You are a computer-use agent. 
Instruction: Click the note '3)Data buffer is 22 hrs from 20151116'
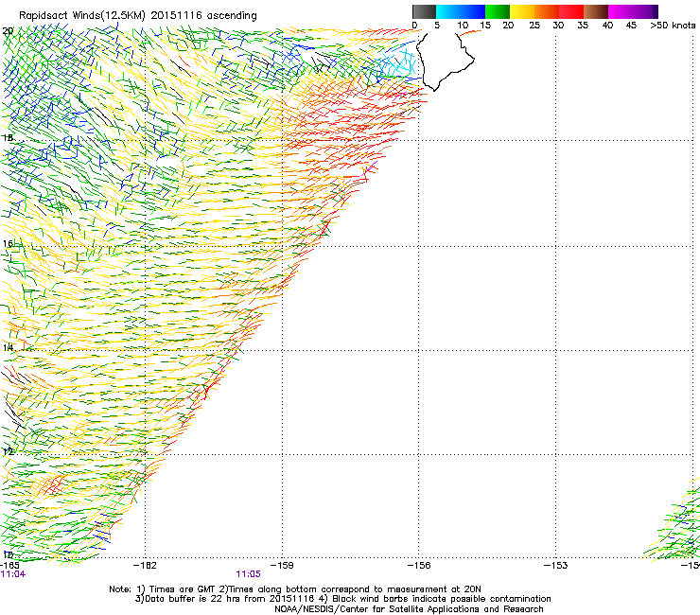pyautogui.click(x=224, y=599)
